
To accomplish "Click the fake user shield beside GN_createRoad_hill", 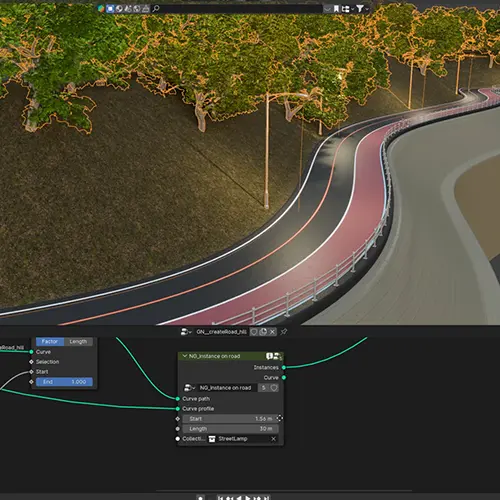I will [254, 332].
